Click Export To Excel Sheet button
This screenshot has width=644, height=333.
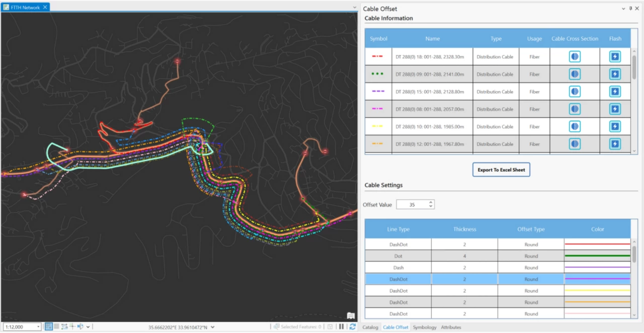click(x=501, y=170)
